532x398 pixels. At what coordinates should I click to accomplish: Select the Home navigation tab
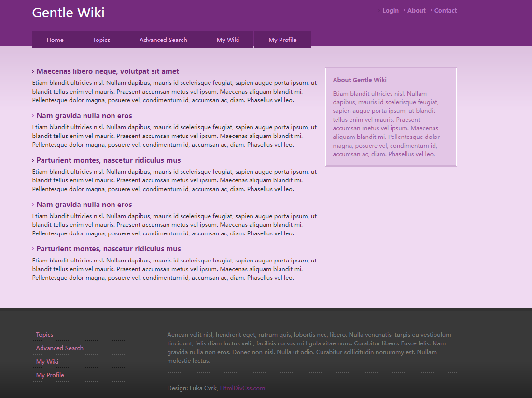[55, 40]
